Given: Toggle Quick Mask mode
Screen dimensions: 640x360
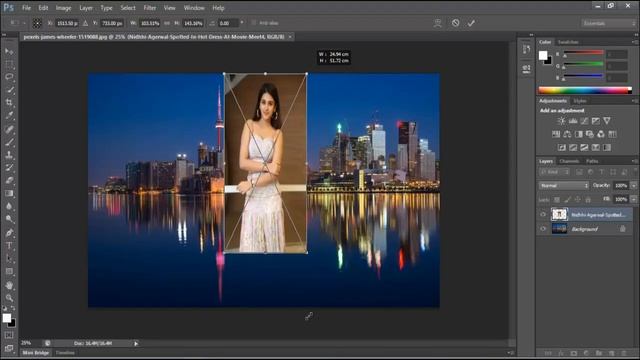Looking at the screenshot, I should pyautogui.click(x=9, y=335).
